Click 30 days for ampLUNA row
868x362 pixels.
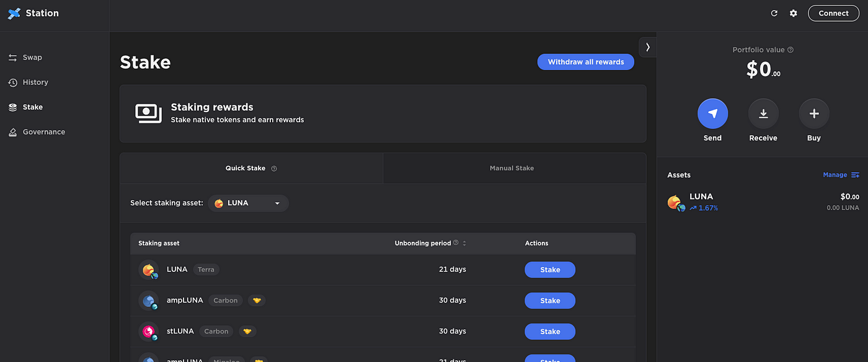click(452, 301)
